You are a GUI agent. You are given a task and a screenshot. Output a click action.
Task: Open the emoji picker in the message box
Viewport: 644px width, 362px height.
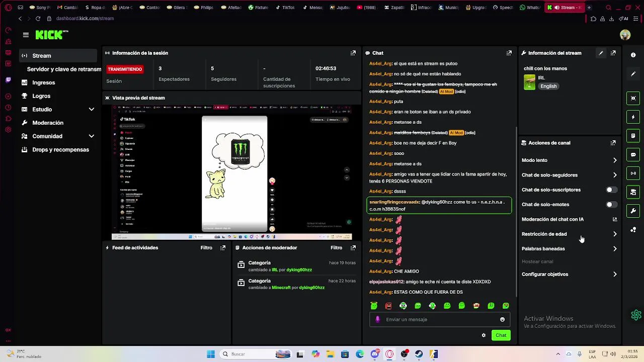click(x=502, y=319)
